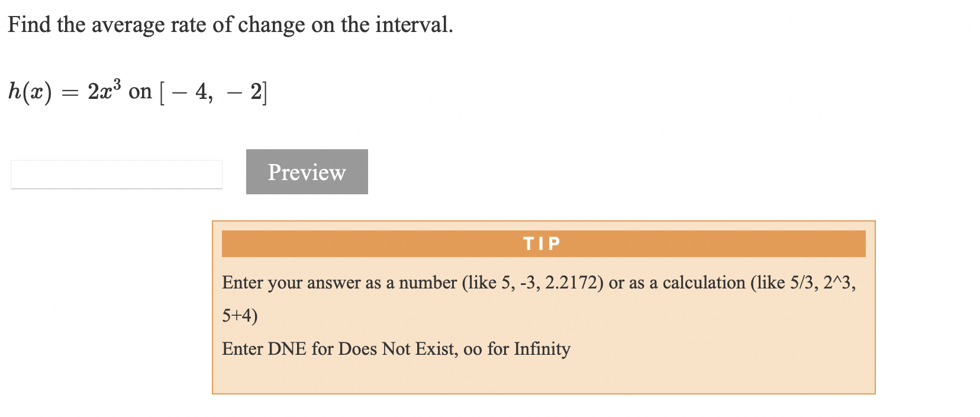Click the example '5+4' in the tip

tap(238, 315)
